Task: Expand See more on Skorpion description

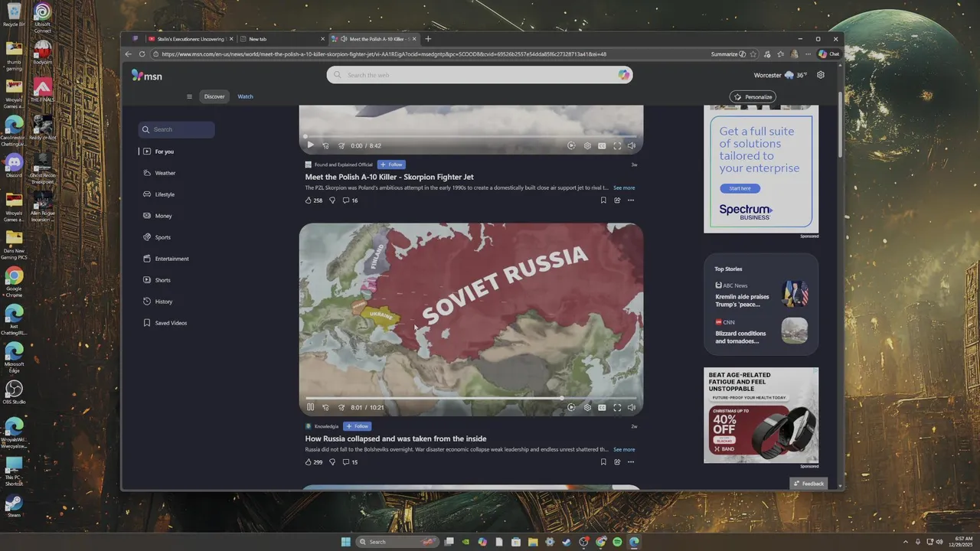Action: coord(624,187)
